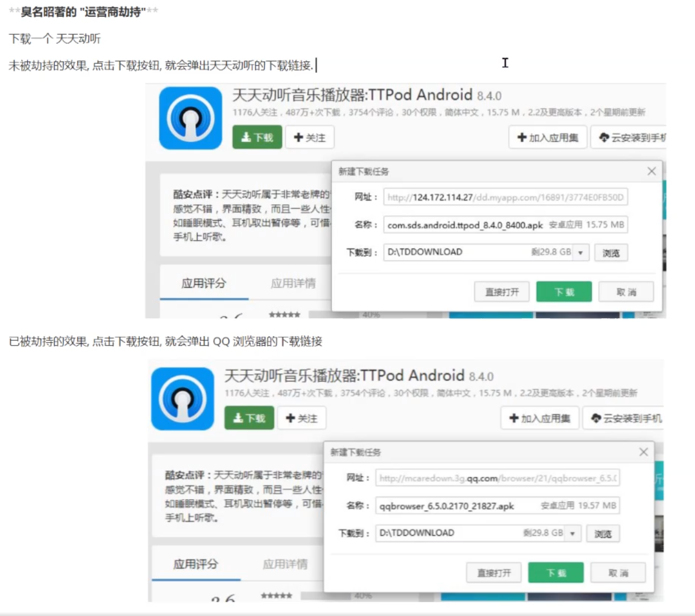Switch to the 应用评分 tab in the unhijacked screenshot
Screen dimensions: 695x616
(204, 283)
